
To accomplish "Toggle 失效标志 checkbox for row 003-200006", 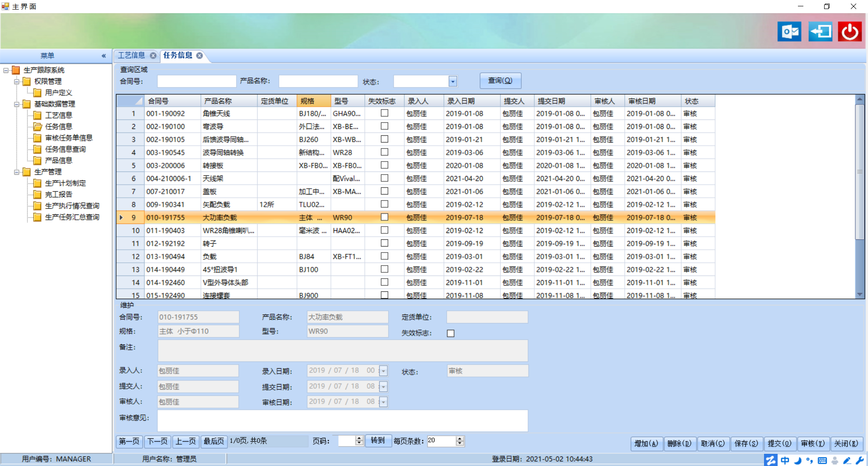I will pos(385,165).
